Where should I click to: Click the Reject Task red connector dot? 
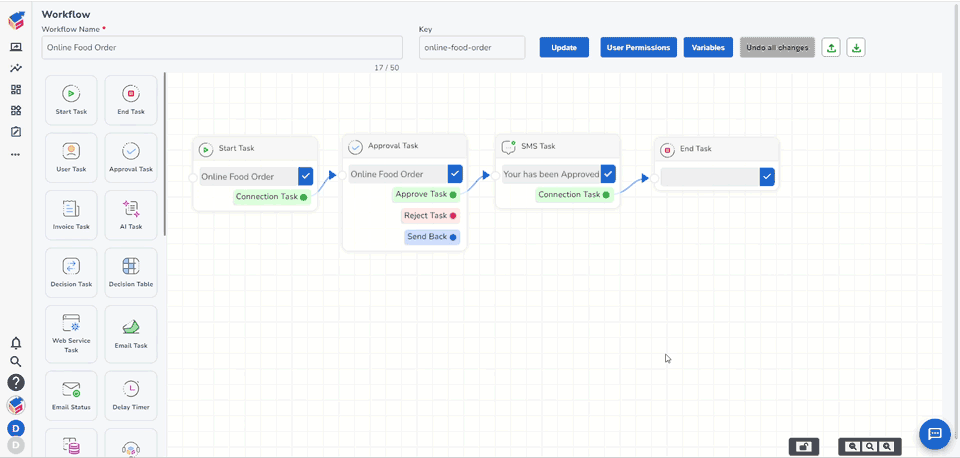pos(453,216)
